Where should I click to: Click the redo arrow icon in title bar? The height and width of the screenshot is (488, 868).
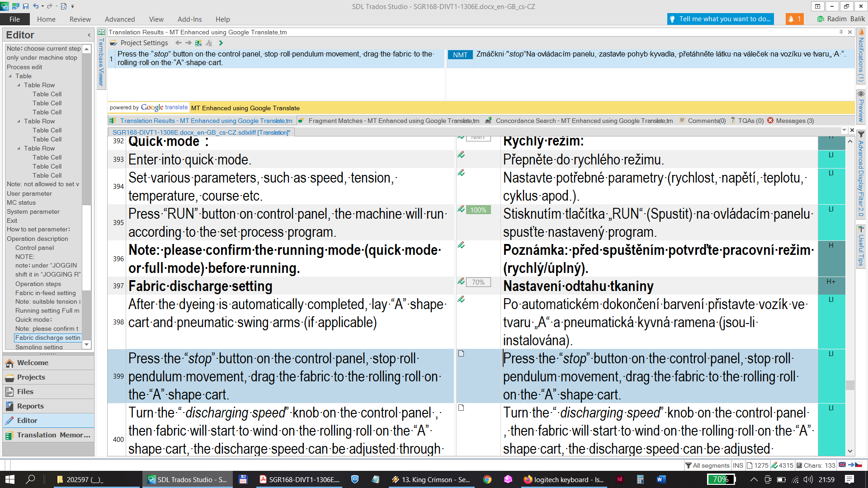49,6
